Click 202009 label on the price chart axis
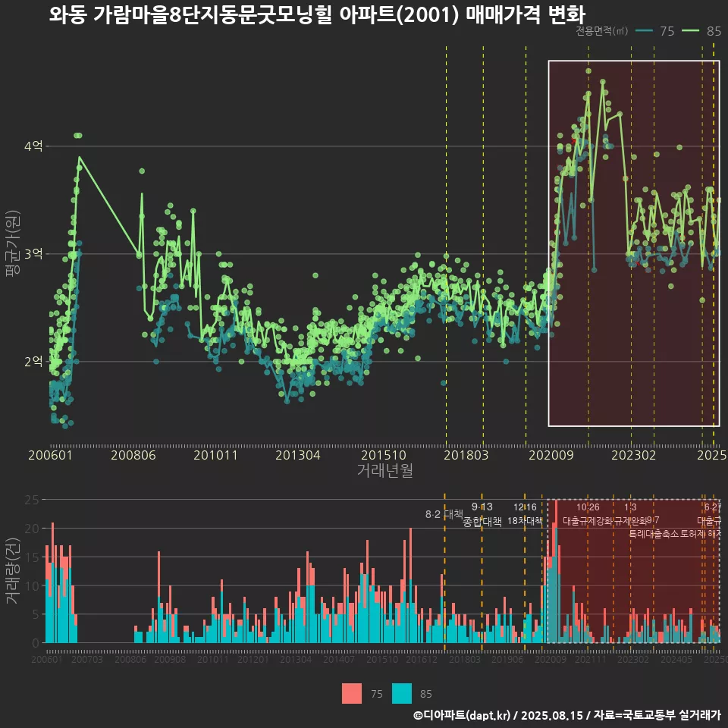728x728 pixels. 551,455
